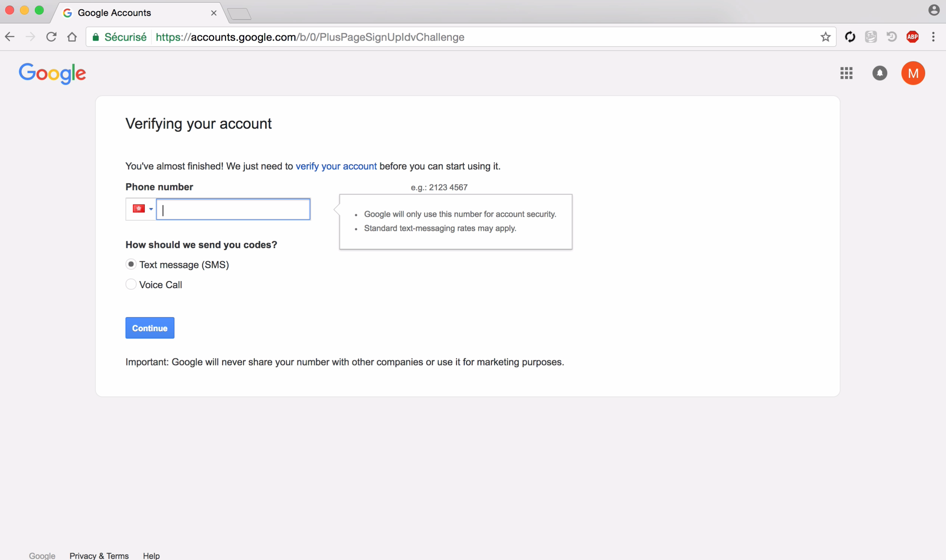The height and width of the screenshot is (560, 946).
Task: Close the Google Accounts tab
Action: click(213, 13)
